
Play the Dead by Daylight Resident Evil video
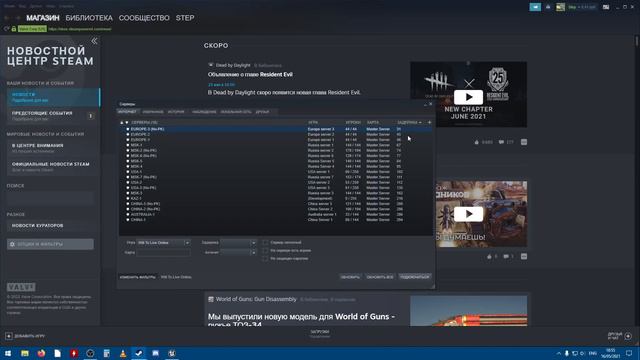tap(468, 97)
